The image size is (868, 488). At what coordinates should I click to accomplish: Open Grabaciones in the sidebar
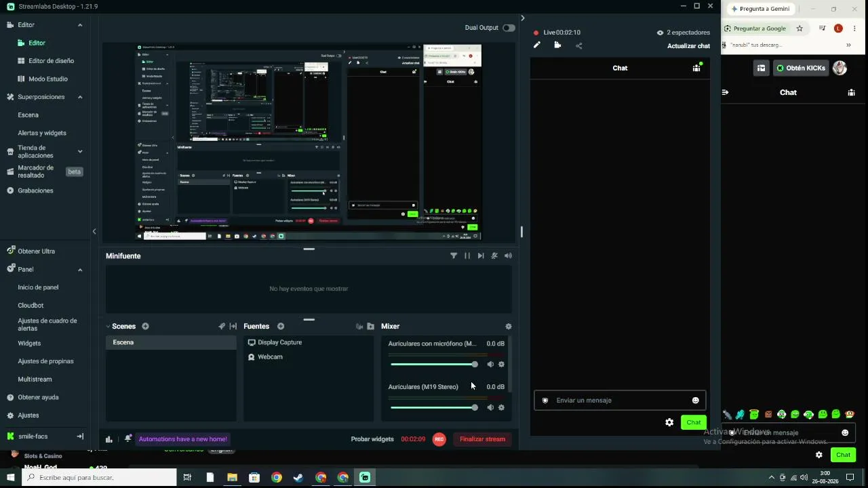coord(35,190)
